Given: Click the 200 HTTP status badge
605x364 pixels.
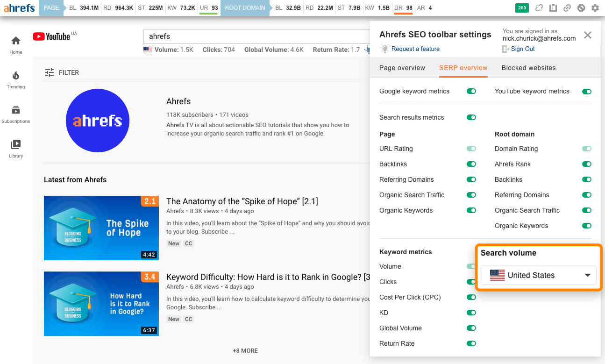Looking at the screenshot, I should [522, 8].
